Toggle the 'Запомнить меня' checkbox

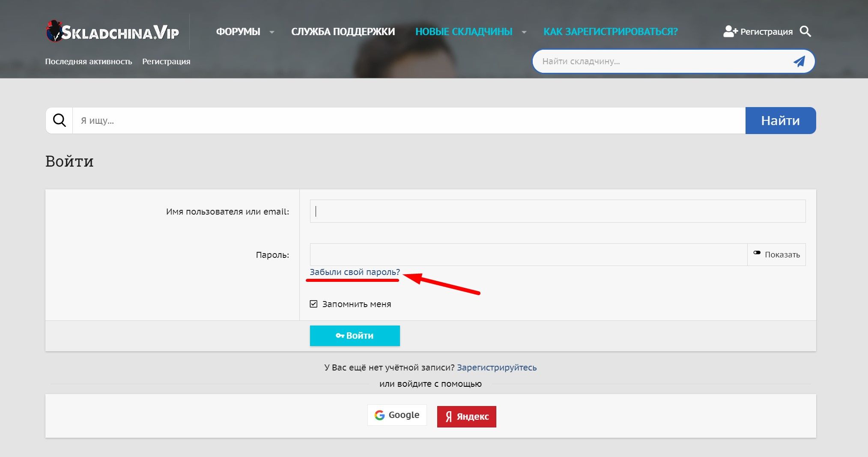313,304
